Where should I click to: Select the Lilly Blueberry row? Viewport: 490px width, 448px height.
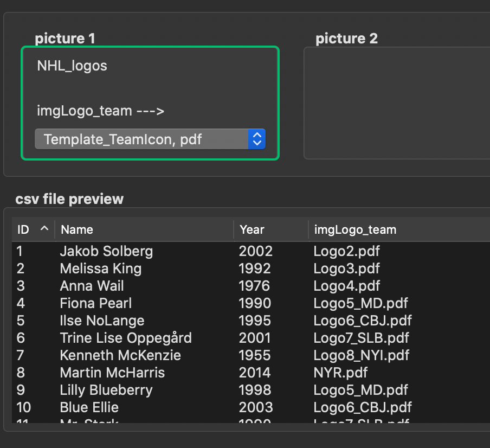(251, 390)
